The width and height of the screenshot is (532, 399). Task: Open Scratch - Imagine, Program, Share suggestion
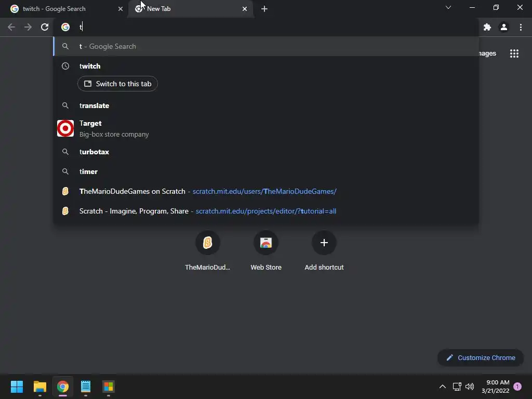tap(266, 211)
